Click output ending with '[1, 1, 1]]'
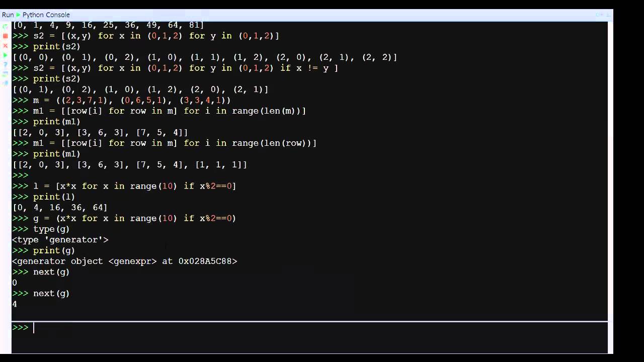 130,164
